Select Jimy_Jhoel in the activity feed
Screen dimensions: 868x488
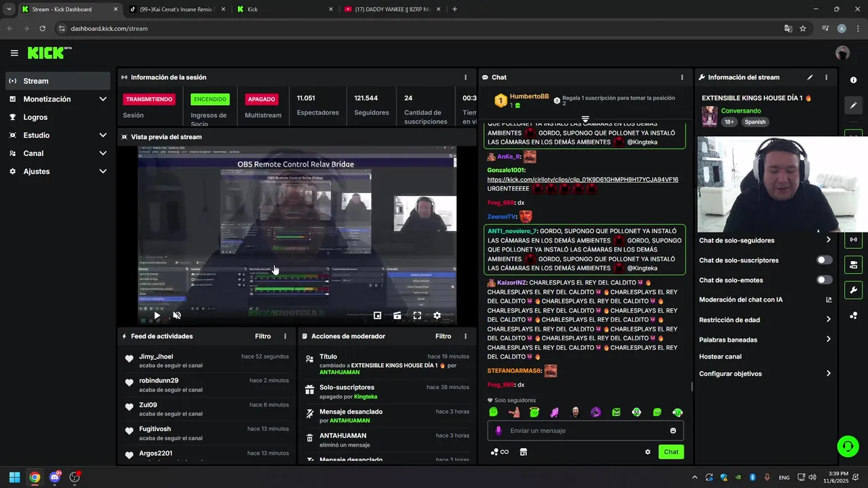tap(156, 357)
